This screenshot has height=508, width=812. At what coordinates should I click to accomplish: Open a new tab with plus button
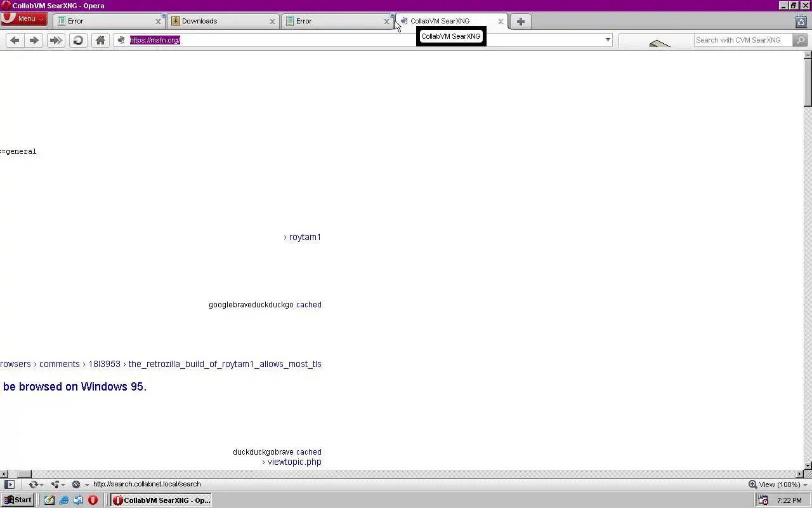click(x=520, y=21)
